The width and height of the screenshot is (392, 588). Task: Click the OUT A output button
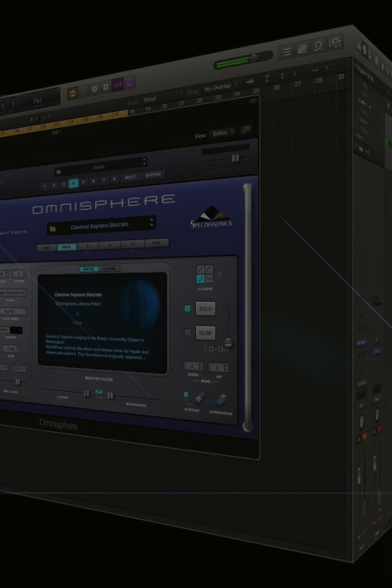pyautogui.click(x=20, y=369)
